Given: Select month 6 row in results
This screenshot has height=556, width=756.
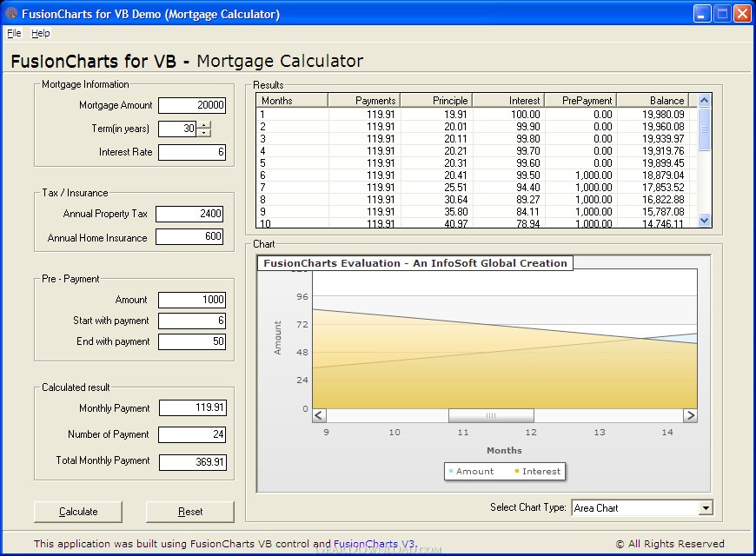Looking at the screenshot, I should (476, 175).
